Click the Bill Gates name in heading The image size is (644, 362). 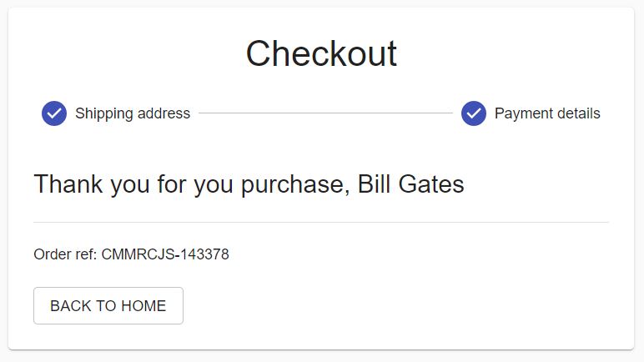[x=410, y=184]
